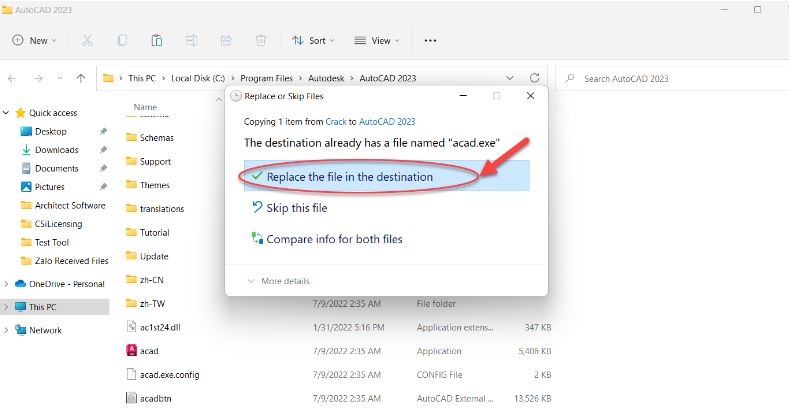
Task: Expand address bar history dropdown
Action: [510, 78]
